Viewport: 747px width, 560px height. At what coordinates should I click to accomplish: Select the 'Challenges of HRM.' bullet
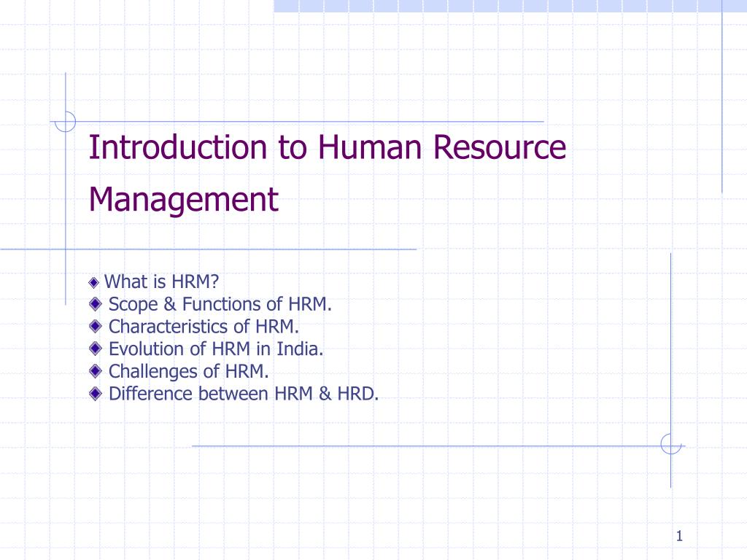189,371
